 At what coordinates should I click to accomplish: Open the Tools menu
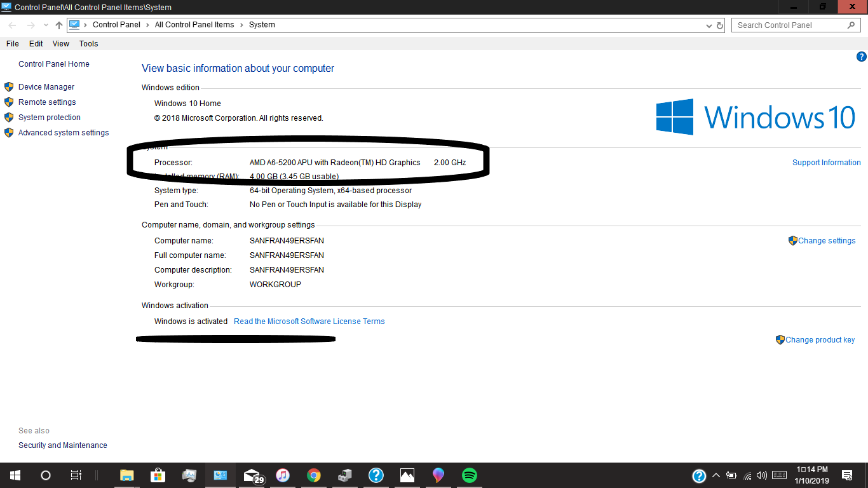point(89,44)
